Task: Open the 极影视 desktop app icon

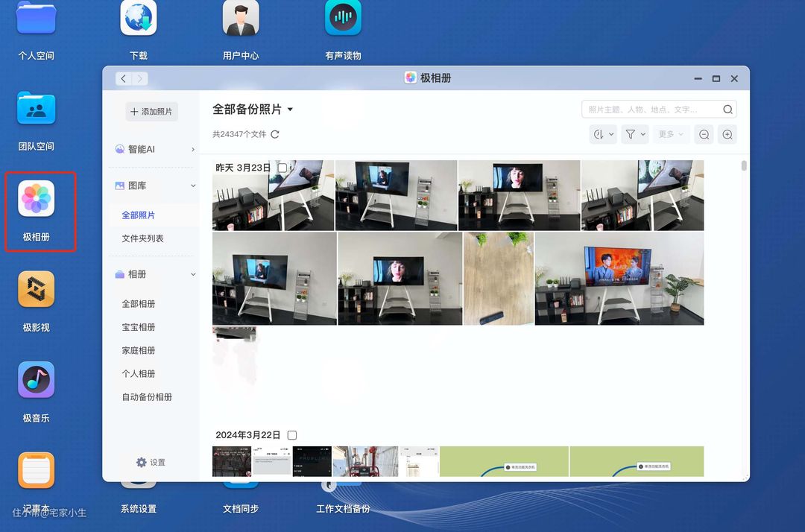Action: click(x=36, y=290)
